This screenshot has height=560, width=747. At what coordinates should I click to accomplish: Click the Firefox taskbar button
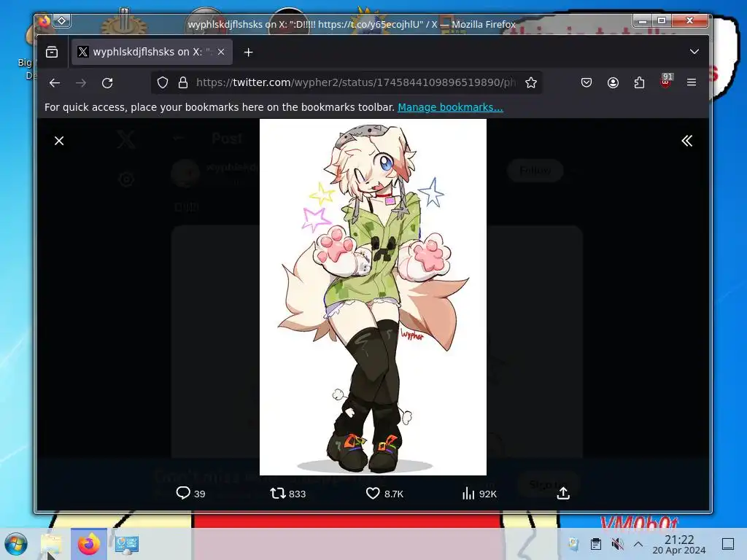(88, 544)
